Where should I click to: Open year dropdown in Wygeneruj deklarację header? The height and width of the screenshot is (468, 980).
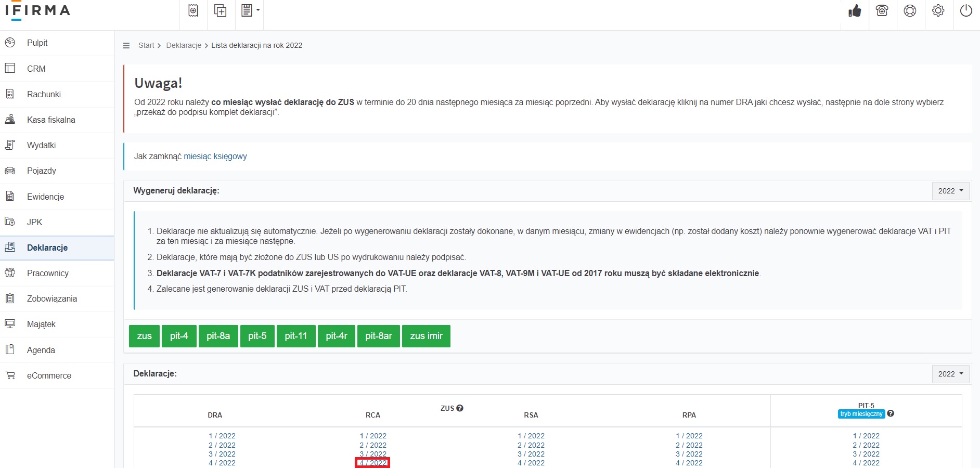[x=950, y=191]
